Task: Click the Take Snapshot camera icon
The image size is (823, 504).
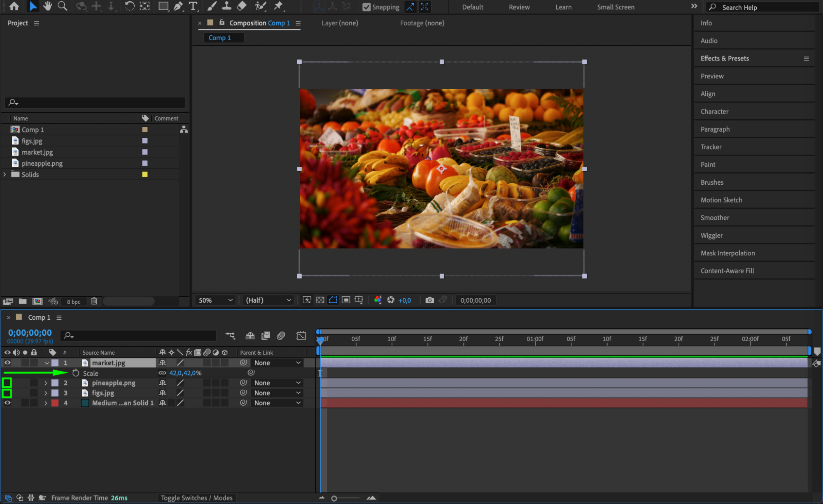Action: click(x=429, y=300)
